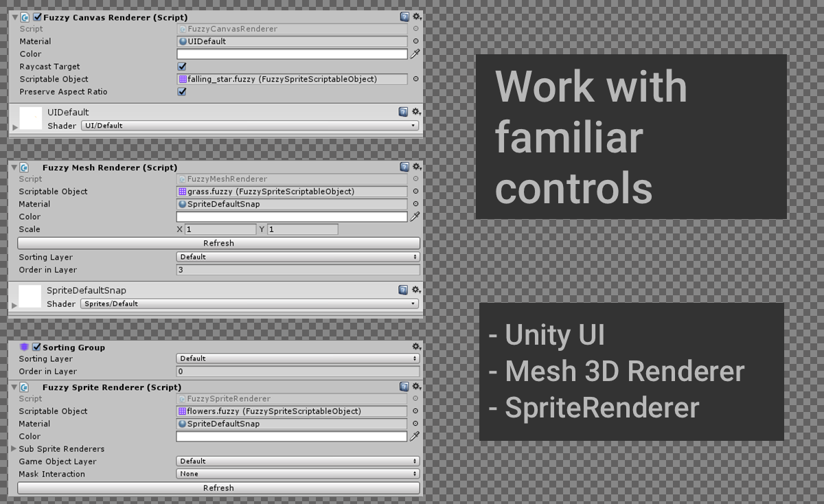Open object picker for FuzzyMeshRenderer script field
Image resolution: width=824 pixels, height=504 pixels.
pos(415,179)
